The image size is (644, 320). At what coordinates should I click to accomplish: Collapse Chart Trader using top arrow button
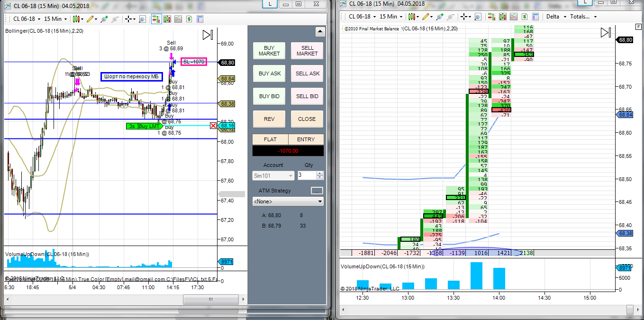[x=320, y=32]
